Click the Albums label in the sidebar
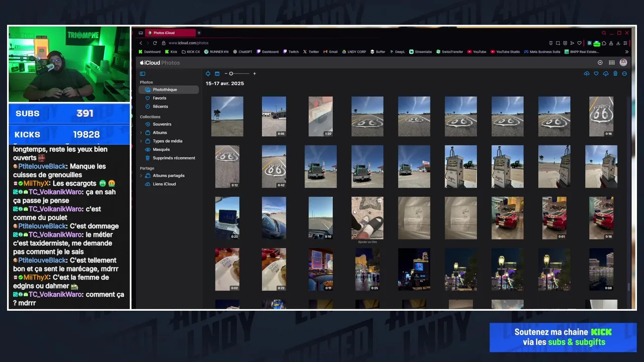Screen dimensions: 644x362 (x=160, y=133)
